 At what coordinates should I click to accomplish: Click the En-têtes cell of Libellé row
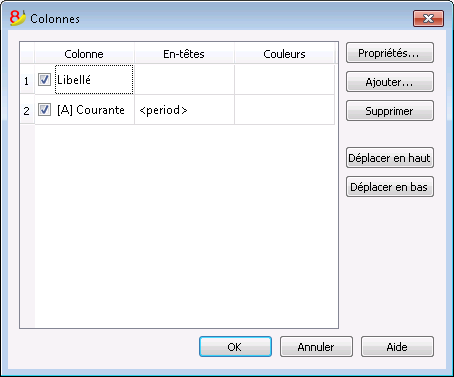(184, 80)
